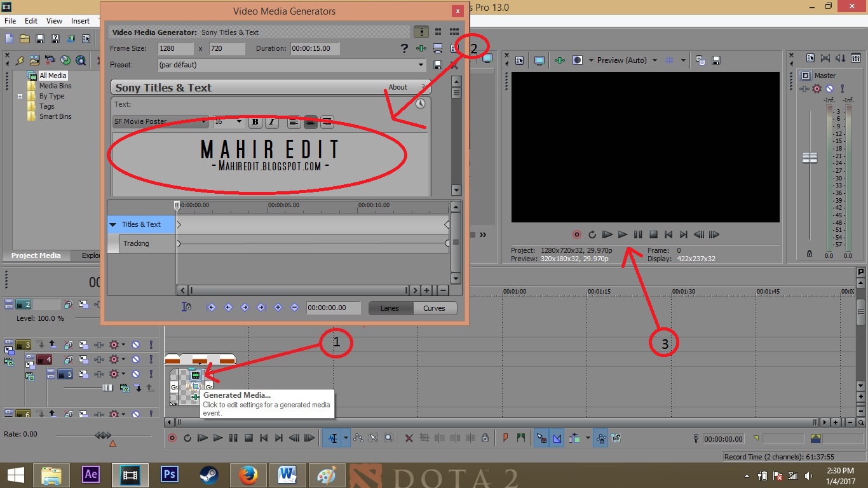Select All Media in the project tree
The width and height of the screenshot is (868, 488).
(x=53, y=76)
